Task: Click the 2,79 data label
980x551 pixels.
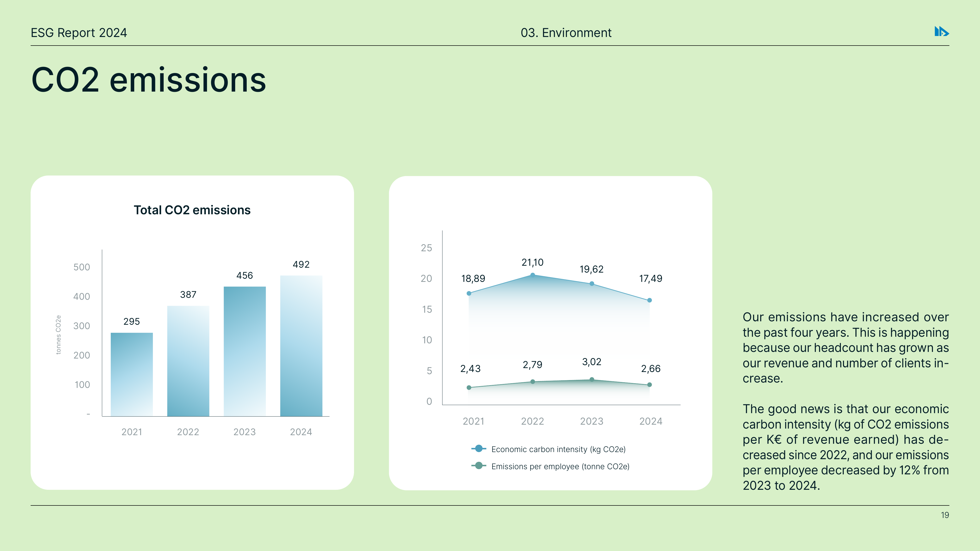Action: (x=532, y=365)
